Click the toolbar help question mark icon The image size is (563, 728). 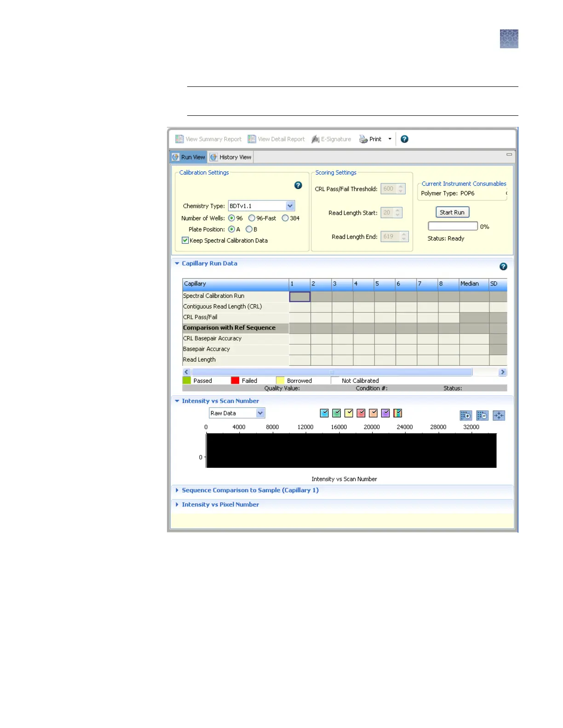click(x=404, y=139)
